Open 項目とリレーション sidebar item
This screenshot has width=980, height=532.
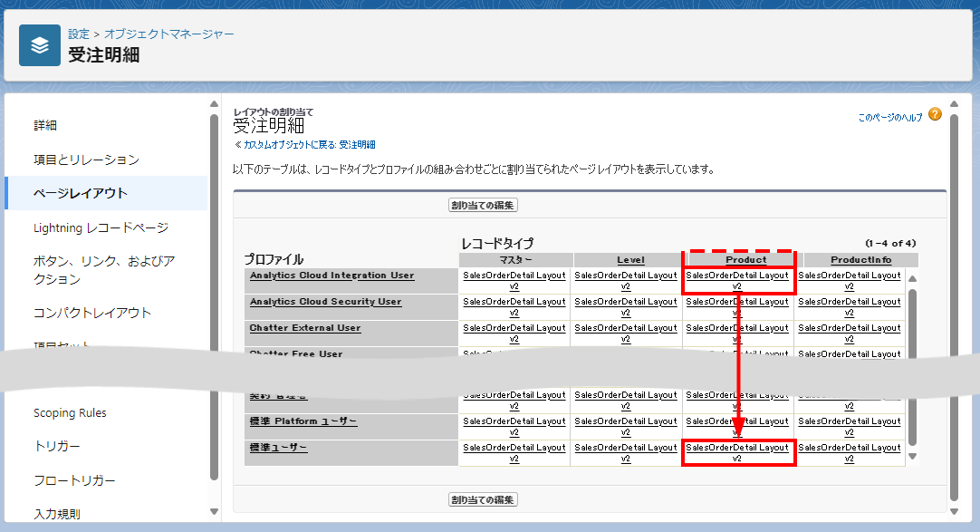[86, 160]
